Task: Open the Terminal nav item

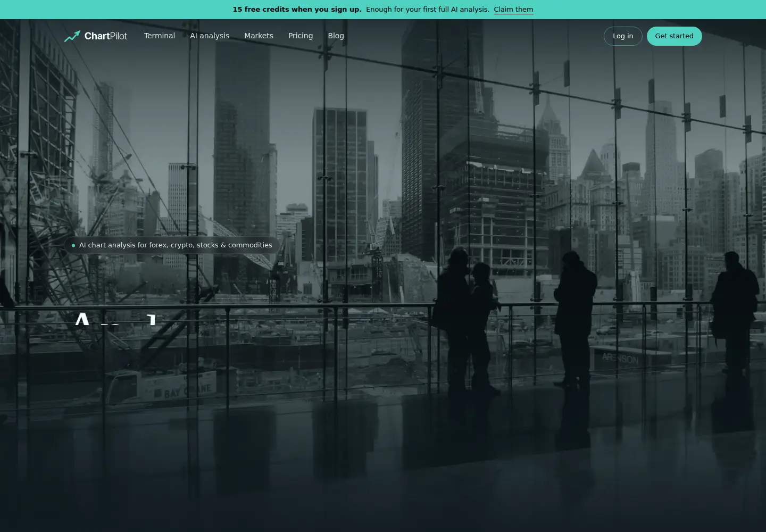Action: click(160, 36)
